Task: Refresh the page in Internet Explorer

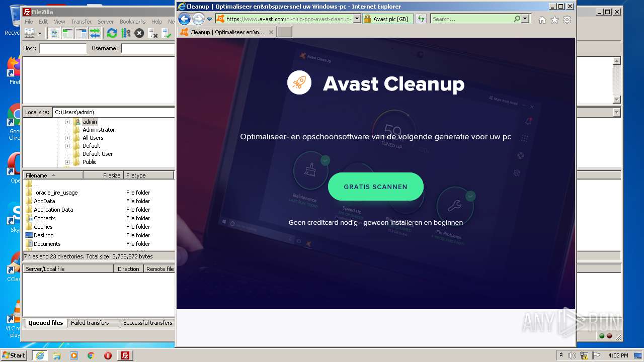Action: click(x=421, y=19)
